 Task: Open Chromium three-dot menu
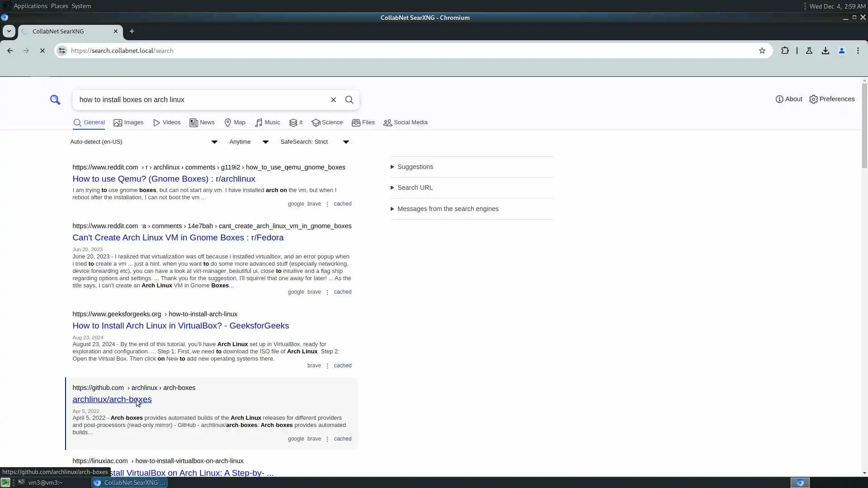point(858,51)
